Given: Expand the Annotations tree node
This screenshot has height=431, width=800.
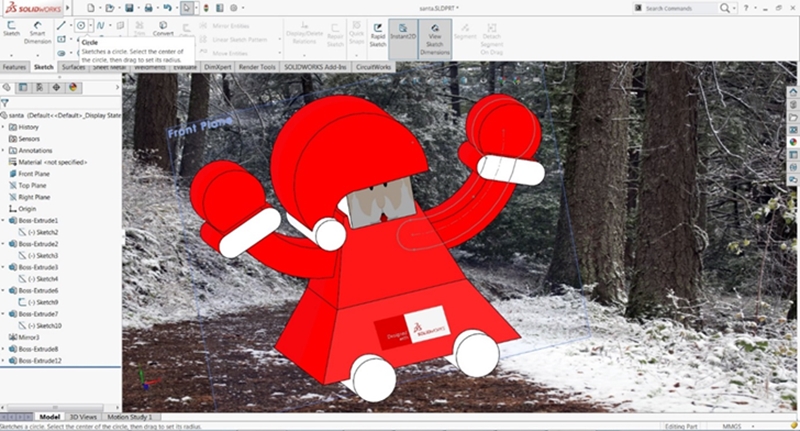Looking at the screenshot, I should [3, 150].
